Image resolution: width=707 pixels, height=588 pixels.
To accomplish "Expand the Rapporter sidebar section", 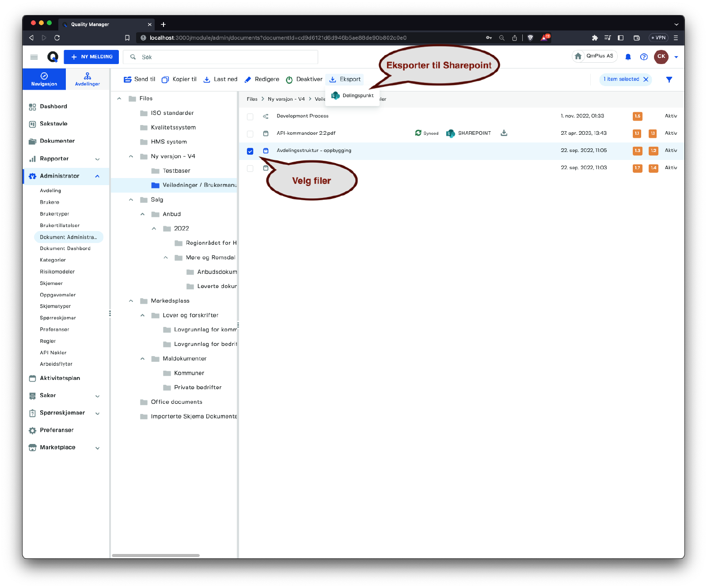I will click(x=97, y=159).
